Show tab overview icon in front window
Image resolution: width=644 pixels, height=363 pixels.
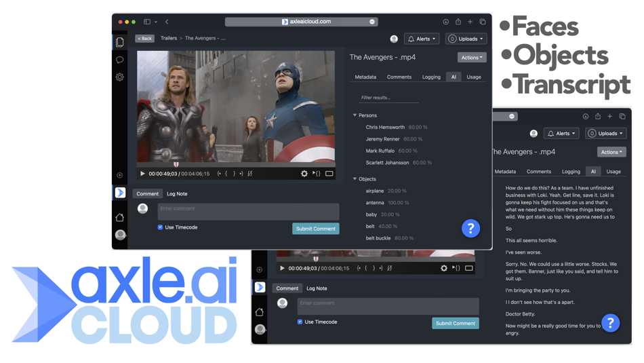483,22
